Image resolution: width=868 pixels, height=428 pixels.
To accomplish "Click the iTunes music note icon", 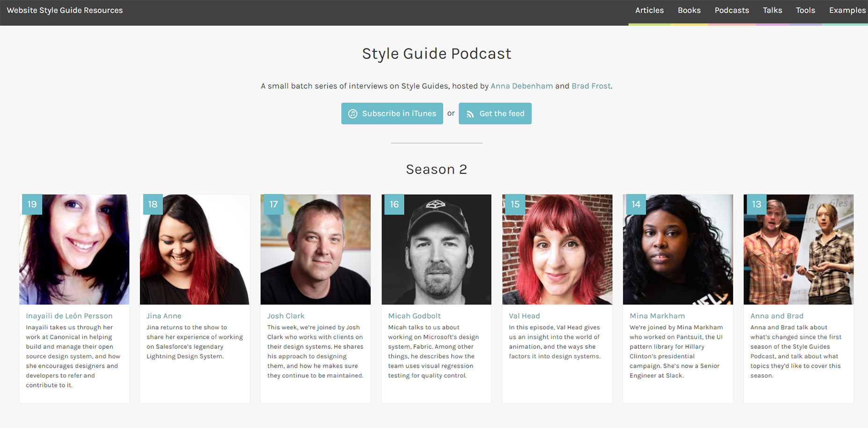I will 353,114.
